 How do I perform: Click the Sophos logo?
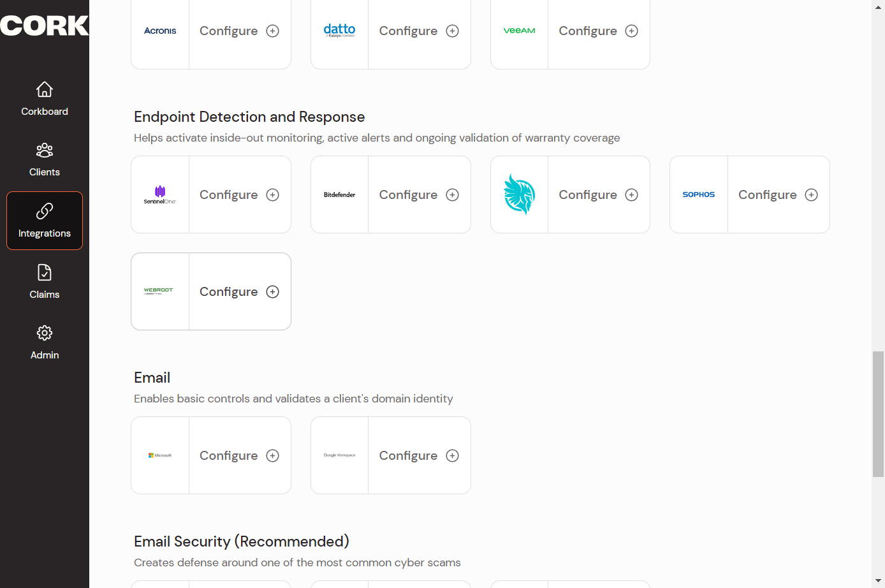point(699,195)
